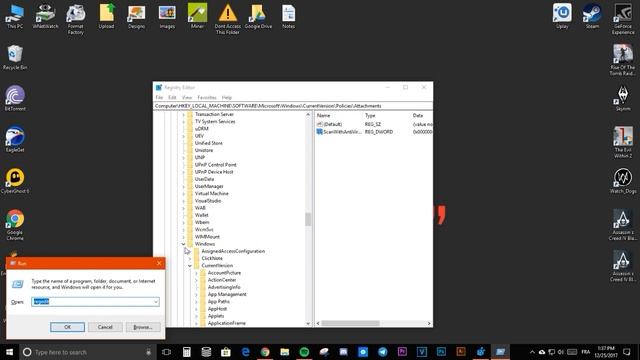
Task: Open the Notes file on desktop
Action: [x=288, y=16]
